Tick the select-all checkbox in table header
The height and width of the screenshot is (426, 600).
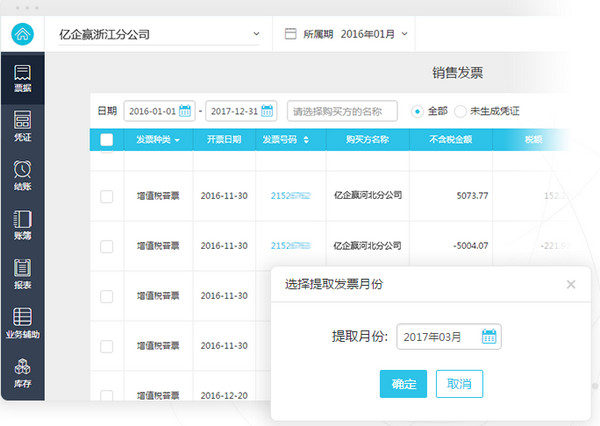[x=106, y=140]
